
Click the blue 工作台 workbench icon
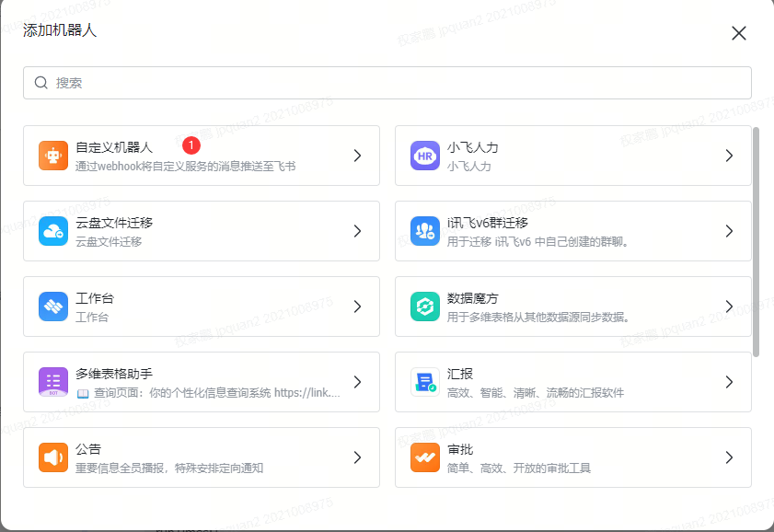point(53,306)
